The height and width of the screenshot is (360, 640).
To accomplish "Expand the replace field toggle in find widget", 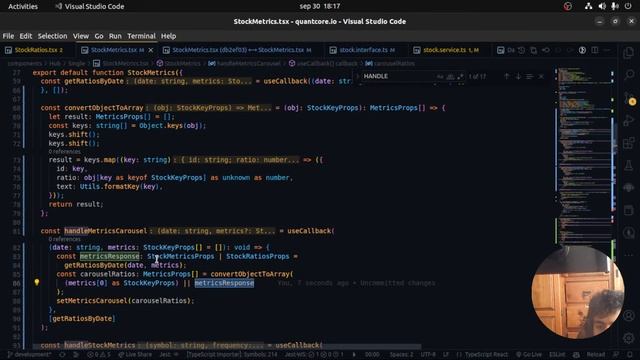I will pos(358,76).
